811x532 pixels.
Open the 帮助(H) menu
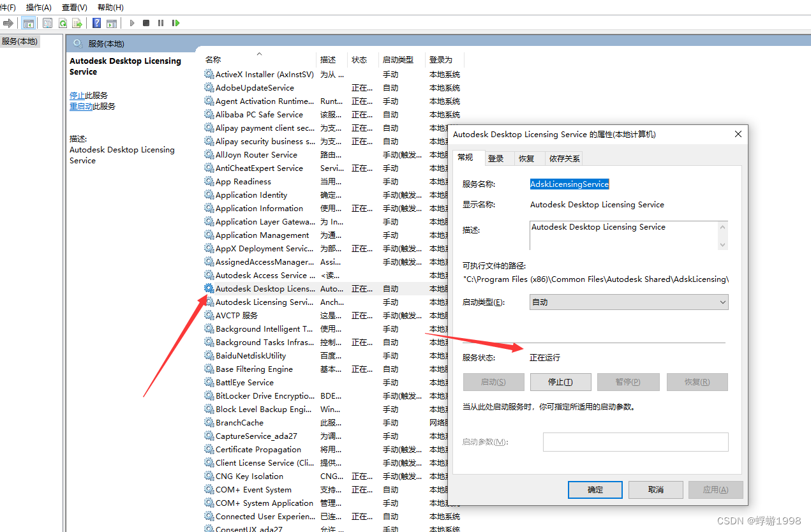pos(111,7)
